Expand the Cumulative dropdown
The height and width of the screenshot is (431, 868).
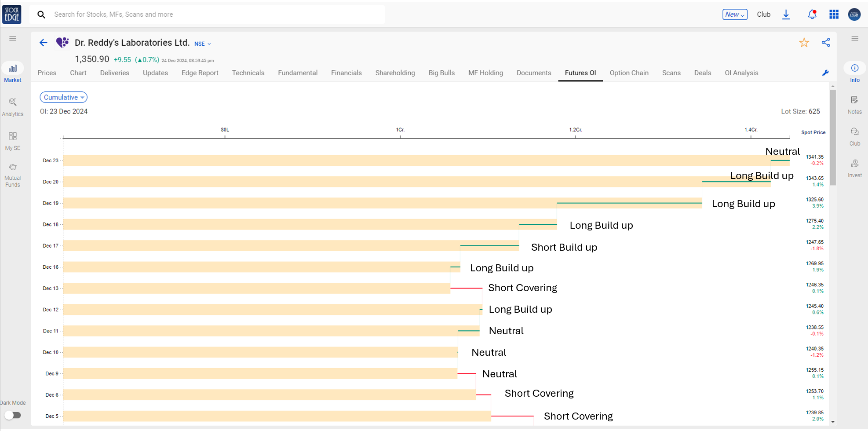pos(64,97)
